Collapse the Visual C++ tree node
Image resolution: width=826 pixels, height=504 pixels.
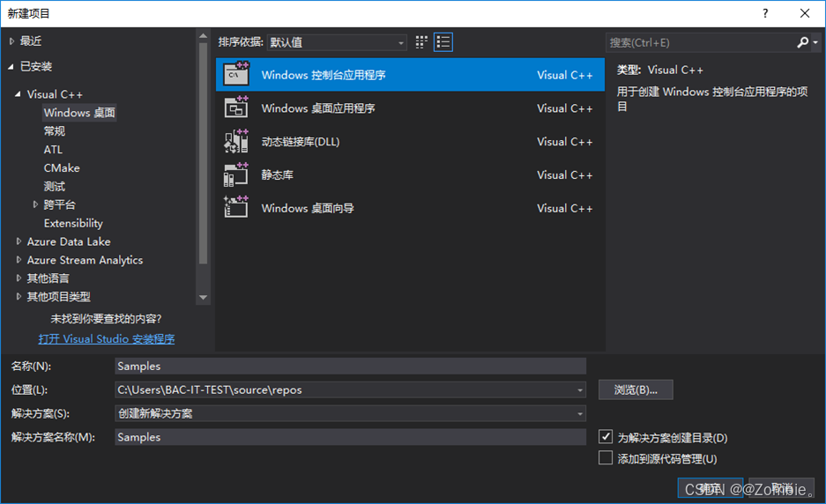[x=18, y=94]
